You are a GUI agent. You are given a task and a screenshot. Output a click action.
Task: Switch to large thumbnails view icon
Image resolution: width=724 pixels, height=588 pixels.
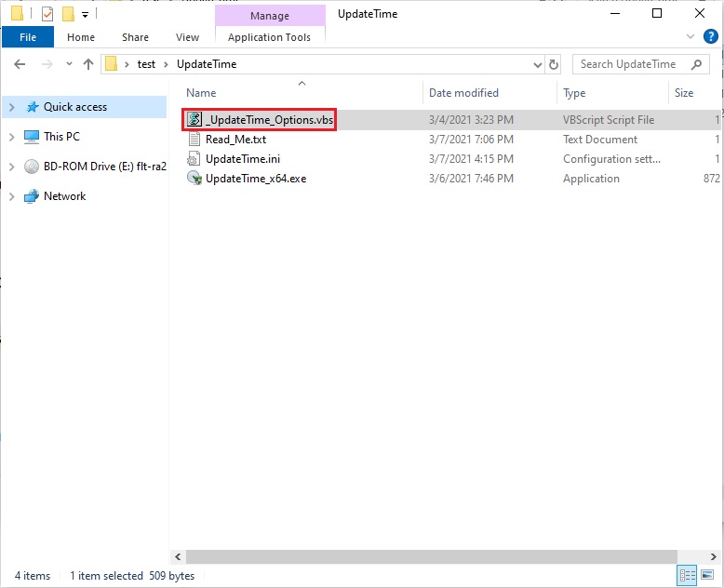[707, 575]
